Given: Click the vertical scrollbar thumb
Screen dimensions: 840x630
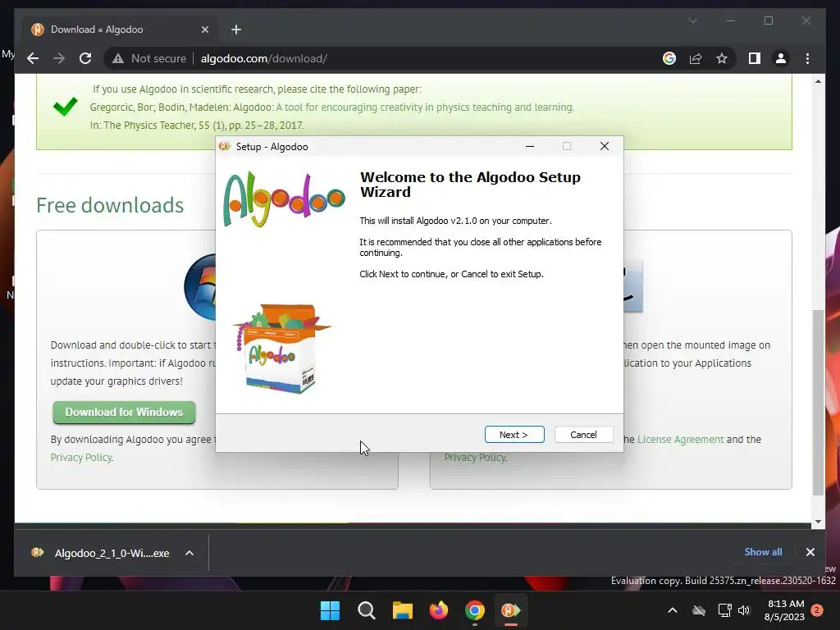Looking at the screenshot, I should pos(818,402).
